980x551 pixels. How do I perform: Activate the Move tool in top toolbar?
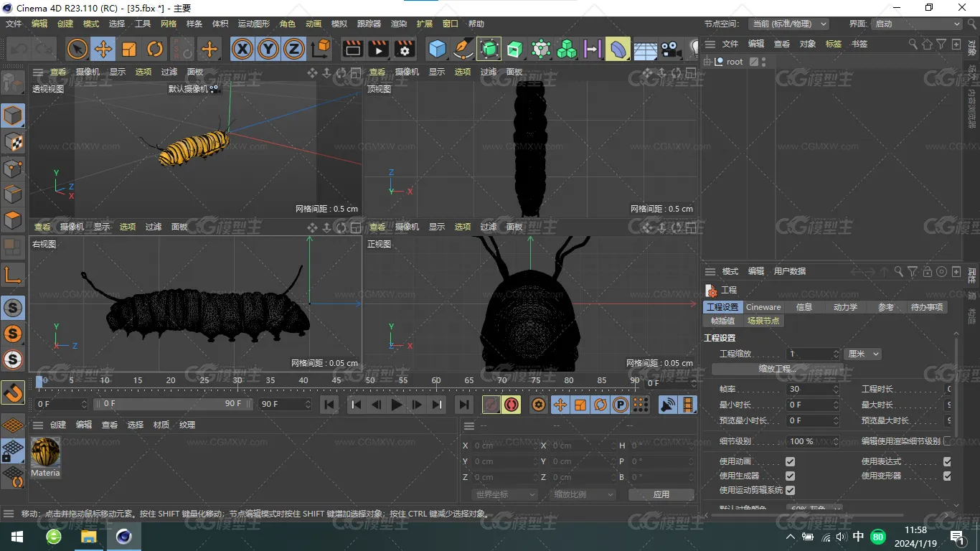tap(103, 49)
